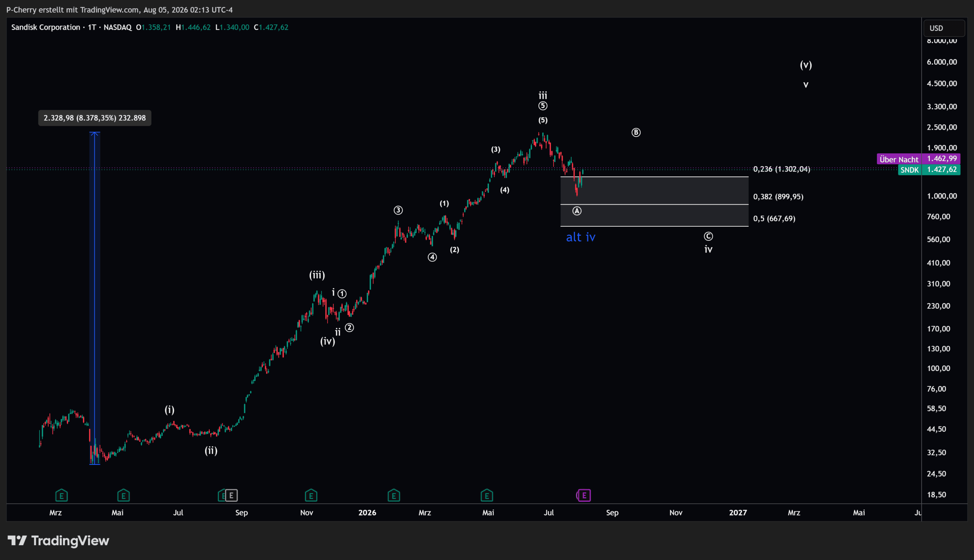974x560 pixels.
Task: Select the "2026" label on the time axis
Action: [367, 513]
